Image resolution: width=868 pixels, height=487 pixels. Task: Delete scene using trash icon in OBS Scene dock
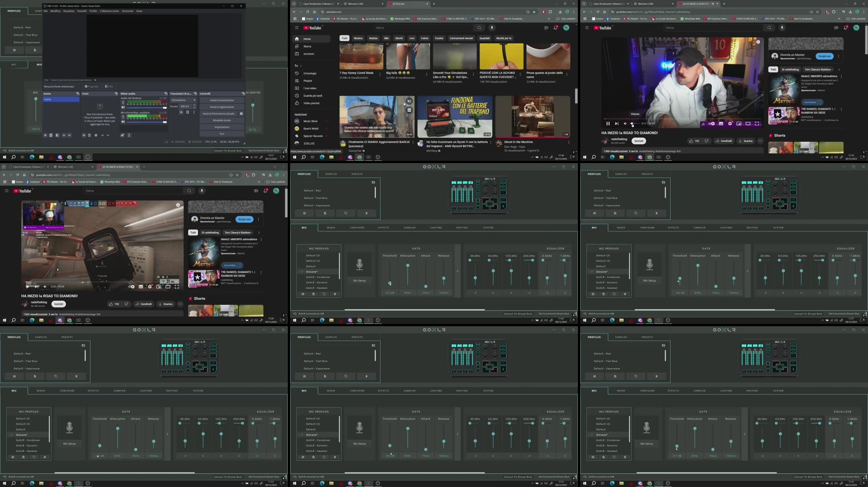(x=51, y=135)
